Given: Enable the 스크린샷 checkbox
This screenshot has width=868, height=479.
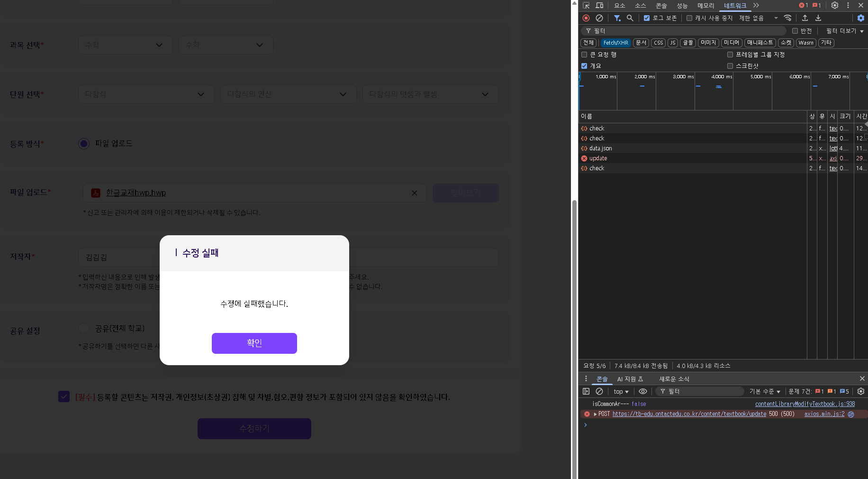Looking at the screenshot, I should click(730, 66).
